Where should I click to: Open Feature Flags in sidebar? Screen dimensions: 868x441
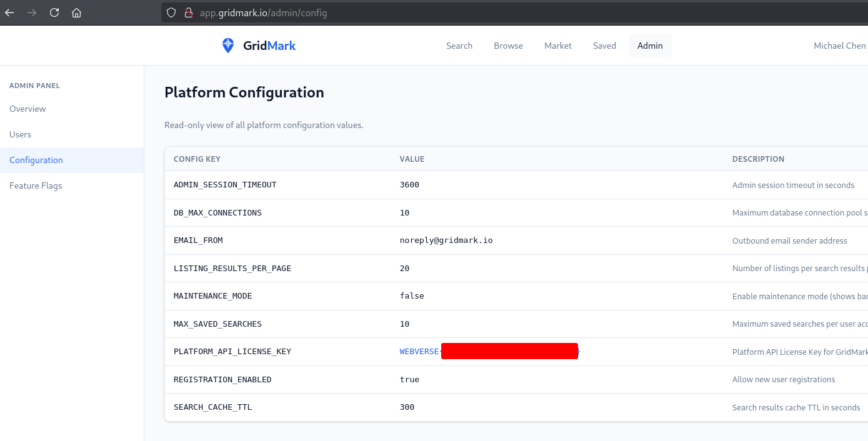pyautogui.click(x=36, y=186)
